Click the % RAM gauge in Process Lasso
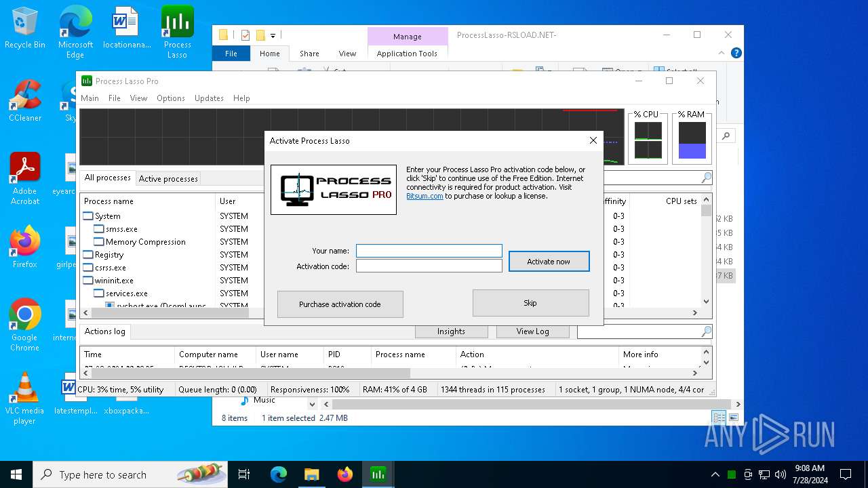 (x=692, y=138)
